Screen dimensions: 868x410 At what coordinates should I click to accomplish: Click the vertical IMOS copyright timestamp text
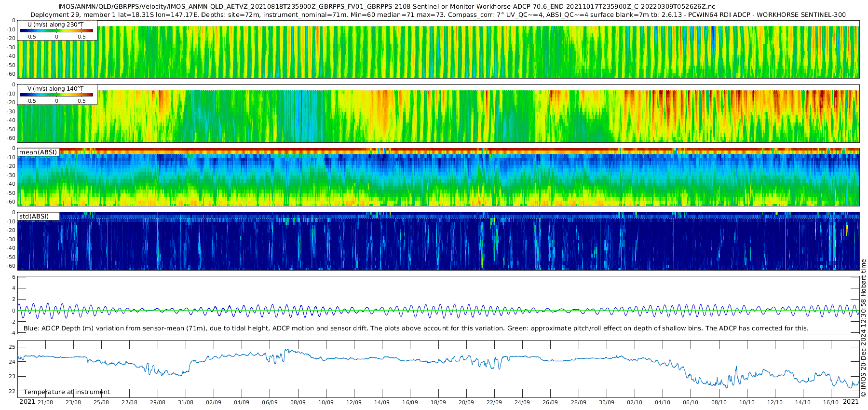pyautogui.click(x=863, y=328)
